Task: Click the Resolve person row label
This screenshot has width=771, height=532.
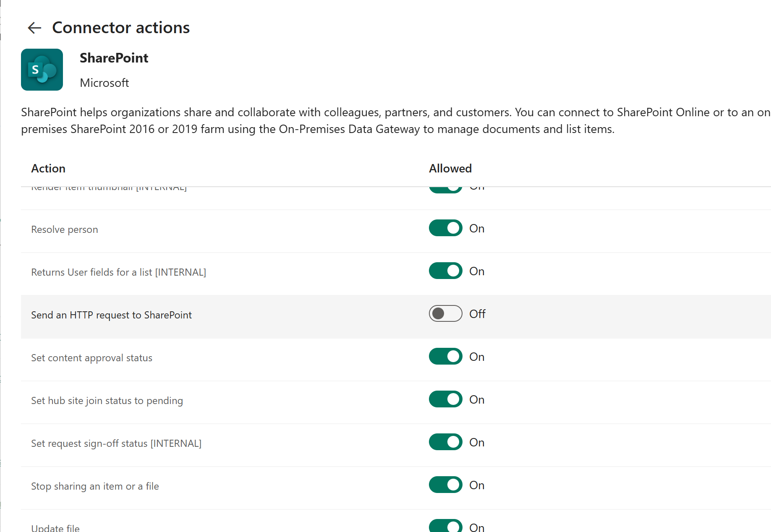Action: click(65, 229)
